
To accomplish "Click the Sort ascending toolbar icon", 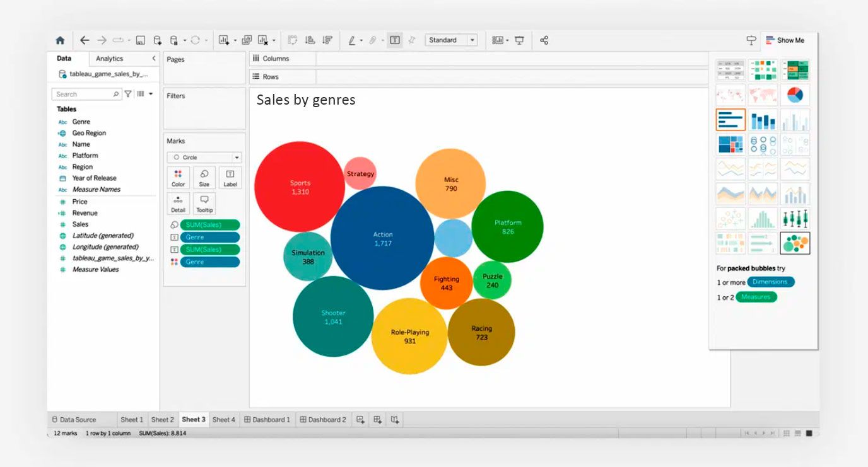I will point(310,40).
